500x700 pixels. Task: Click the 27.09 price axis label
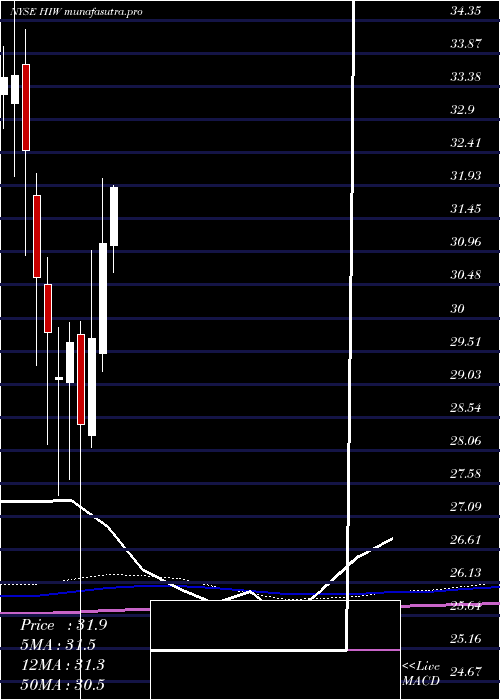[465, 507]
